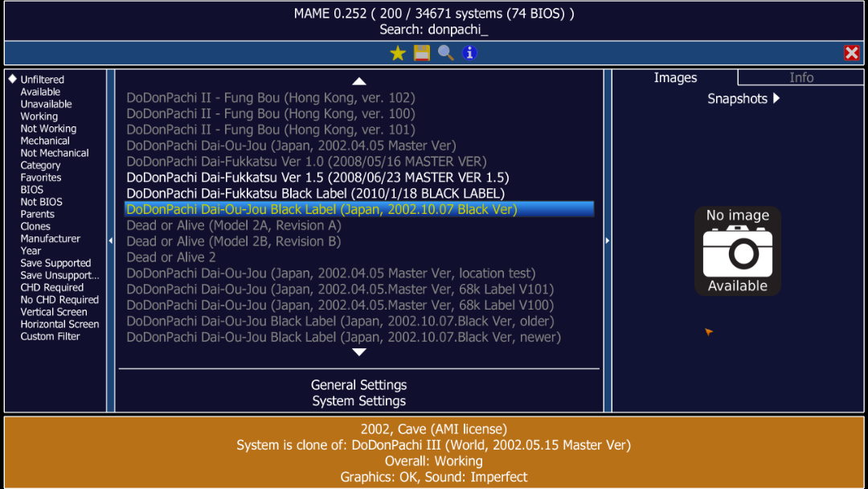Click the favorites star in the toolbar
Screen dimensions: 868x489
397,52
